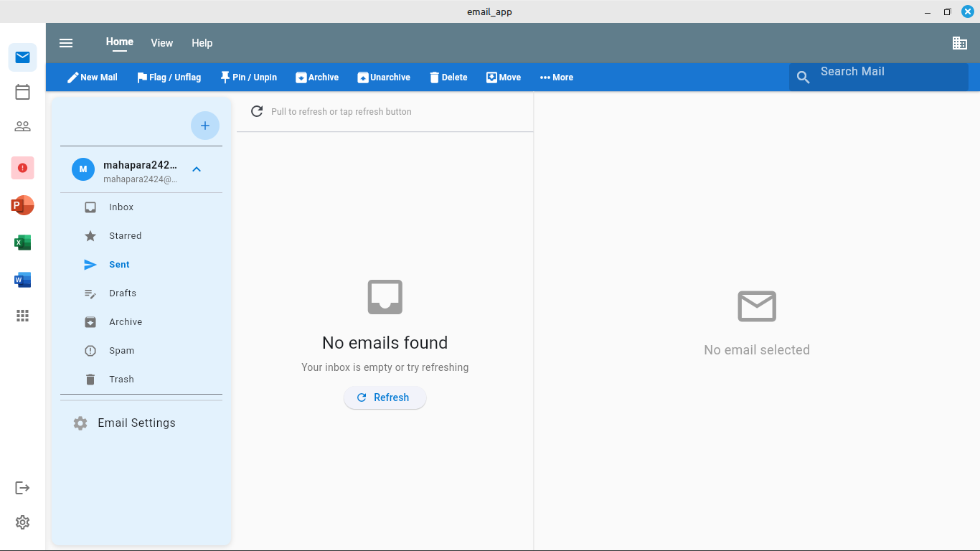Open the apps grid icon
Image resolution: width=980 pixels, height=551 pixels.
pos(22,316)
